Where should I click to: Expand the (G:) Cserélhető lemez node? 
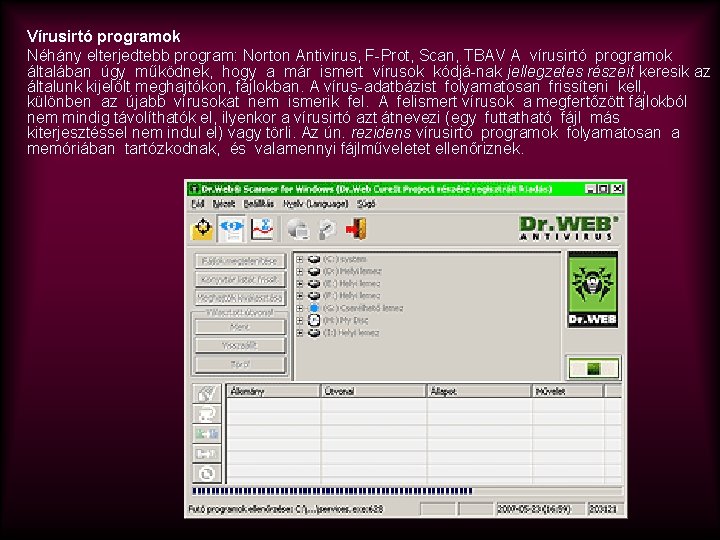point(300,308)
